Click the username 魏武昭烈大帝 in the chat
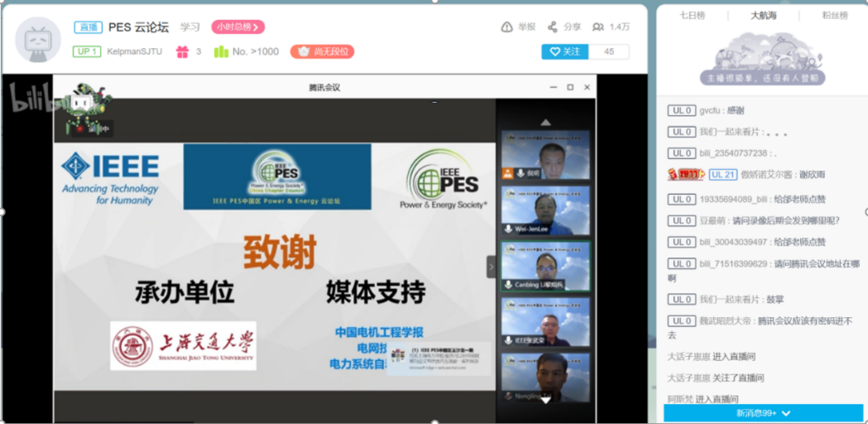This screenshot has width=868, height=424. pos(727,321)
